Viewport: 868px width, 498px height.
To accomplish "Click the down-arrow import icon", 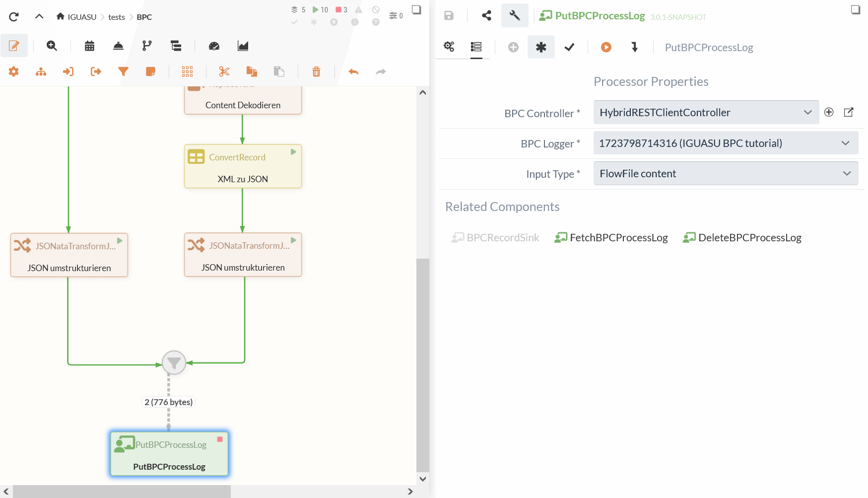I will [634, 47].
